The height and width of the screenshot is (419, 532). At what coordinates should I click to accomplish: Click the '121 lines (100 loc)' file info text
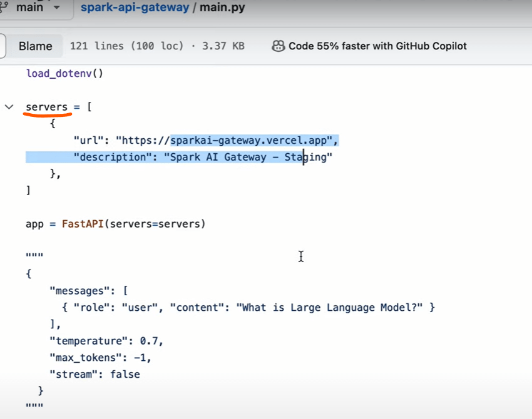point(127,46)
